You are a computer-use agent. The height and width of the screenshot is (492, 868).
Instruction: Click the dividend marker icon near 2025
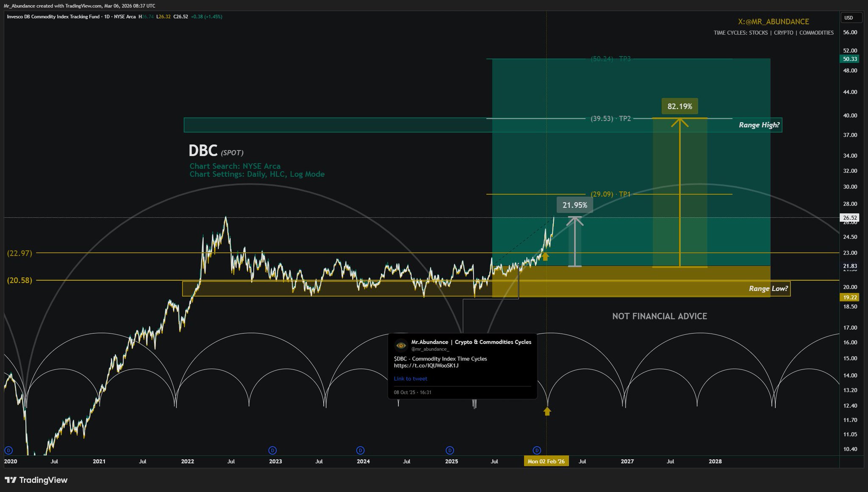click(450, 450)
